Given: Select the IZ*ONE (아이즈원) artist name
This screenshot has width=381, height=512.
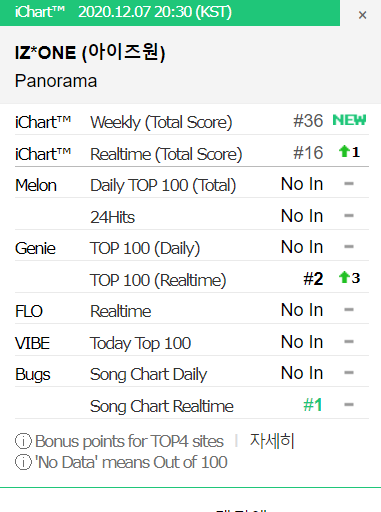Looking at the screenshot, I should tap(90, 53).
